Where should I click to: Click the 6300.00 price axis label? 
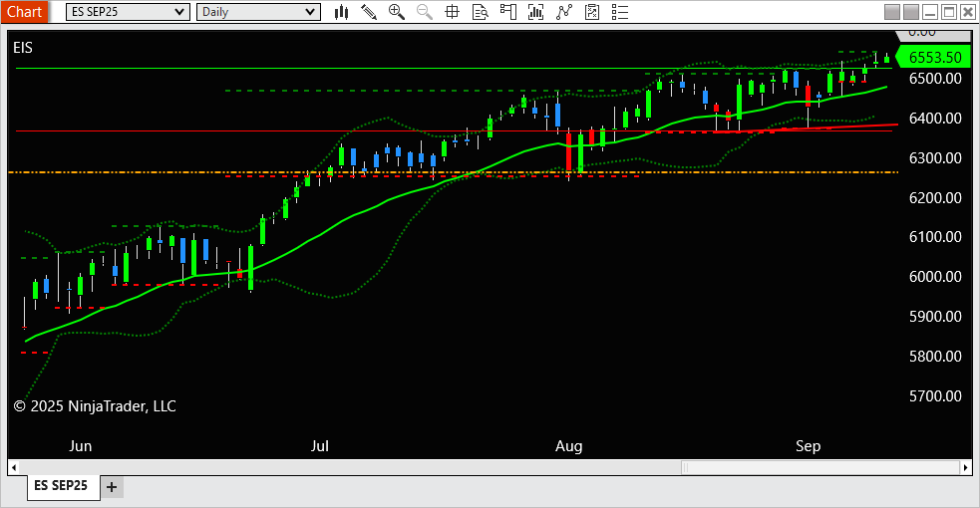pos(935,158)
